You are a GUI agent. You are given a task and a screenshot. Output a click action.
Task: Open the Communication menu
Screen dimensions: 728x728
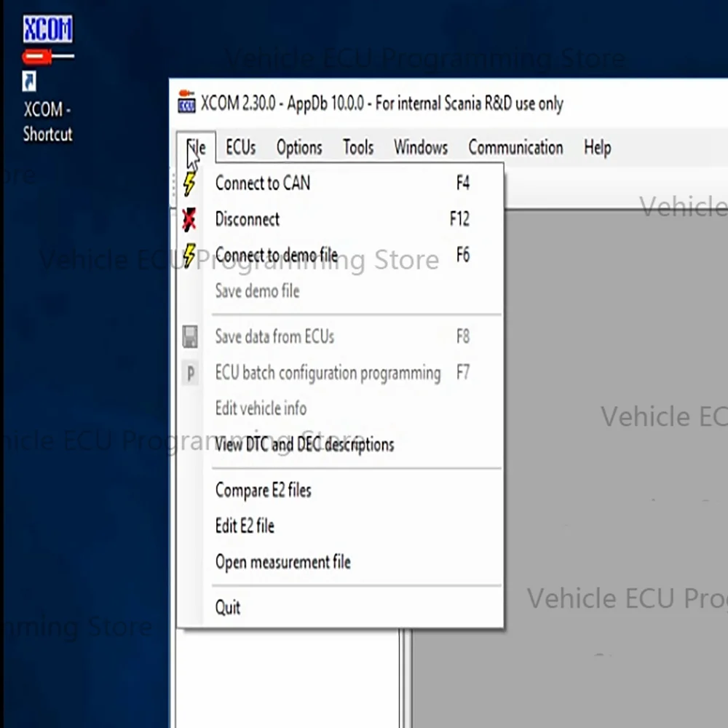coord(515,148)
